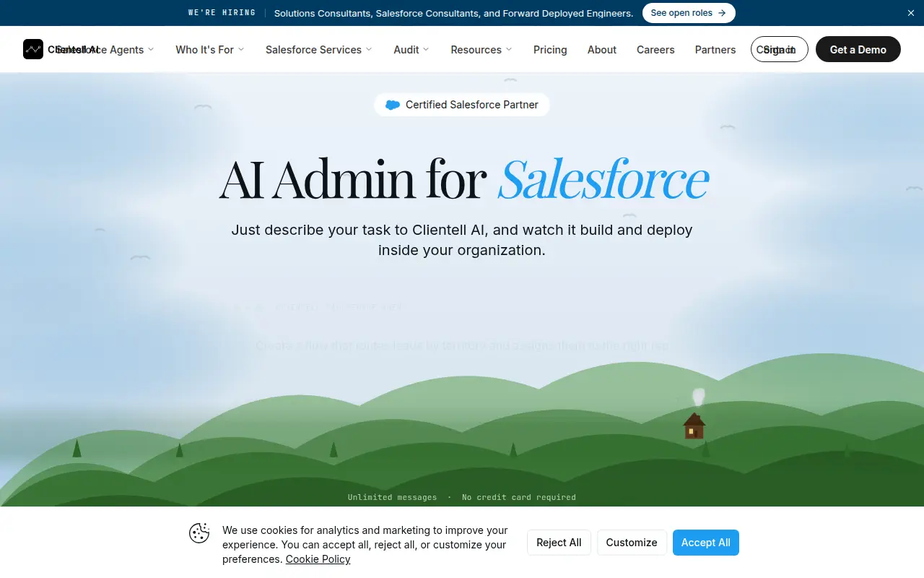Image resolution: width=924 pixels, height=578 pixels.
Task: Expand the Audit menu
Action: pos(411,49)
